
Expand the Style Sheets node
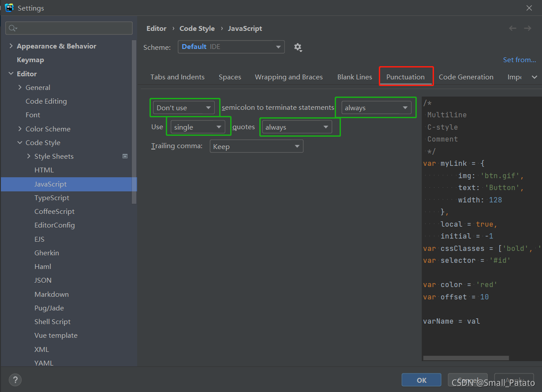point(29,156)
